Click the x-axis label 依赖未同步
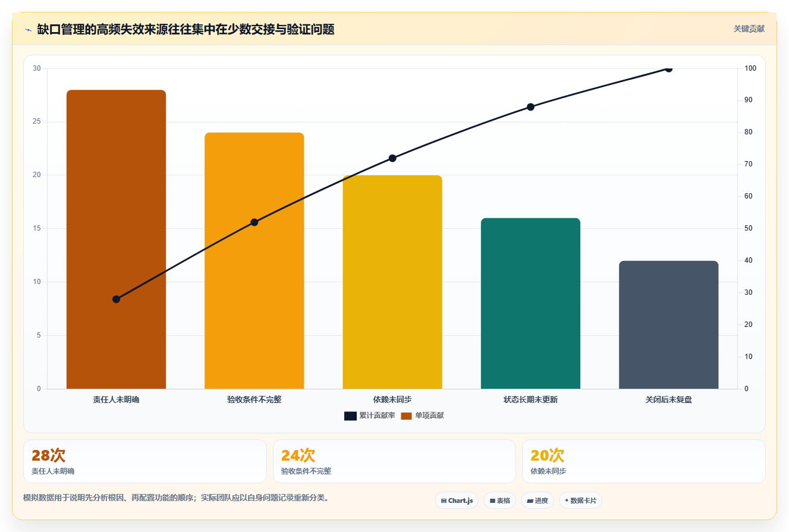Viewport: 789px width, 532px height. 392,400
